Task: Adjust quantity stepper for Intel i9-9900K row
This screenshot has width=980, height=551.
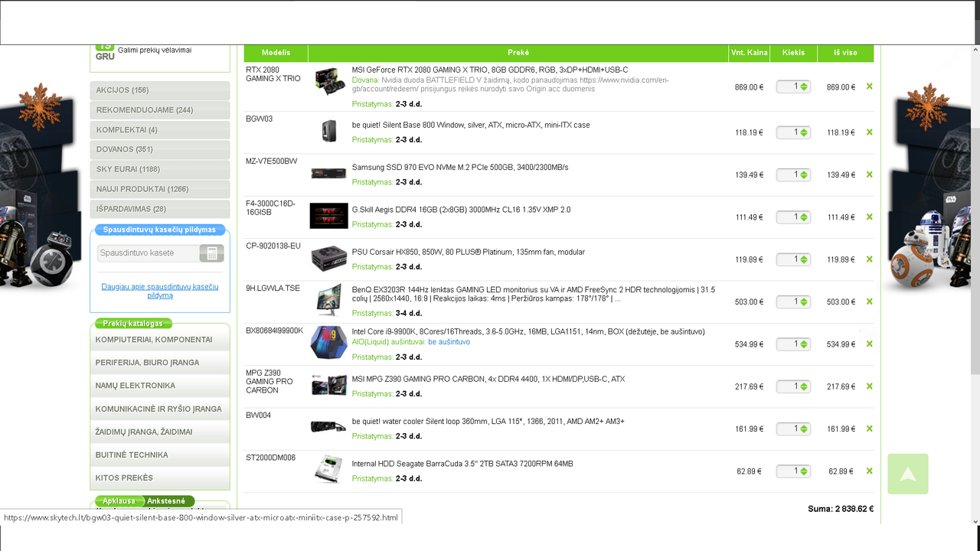Action: (804, 344)
